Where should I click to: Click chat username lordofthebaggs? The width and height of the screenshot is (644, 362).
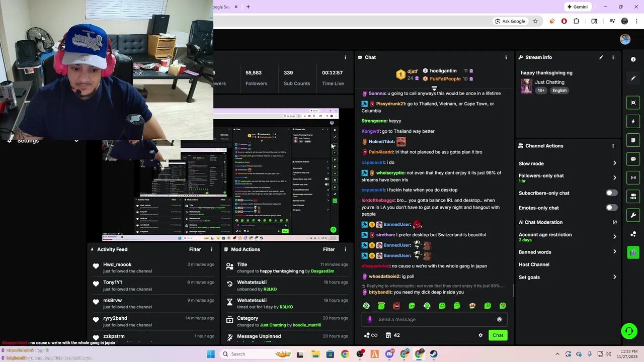coord(378,201)
